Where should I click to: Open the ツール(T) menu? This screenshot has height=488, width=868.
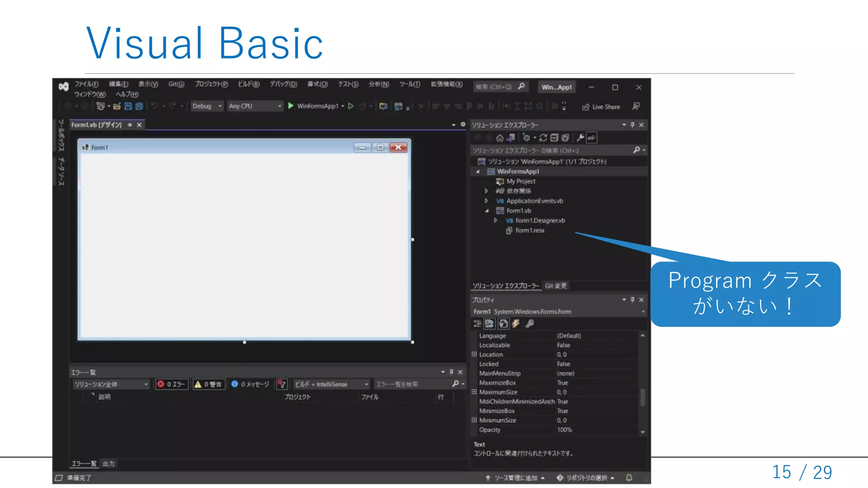(x=410, y=84)
